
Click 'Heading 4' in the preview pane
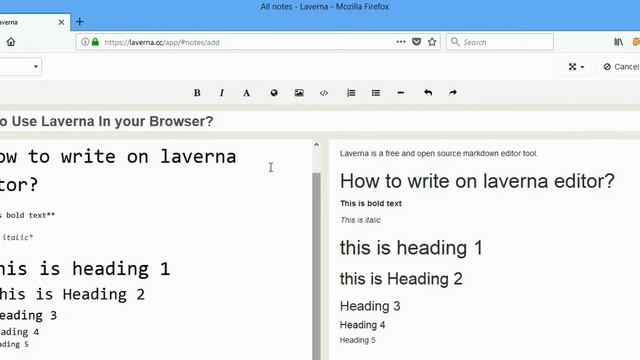pyautogui.click(x=362, y=325)
